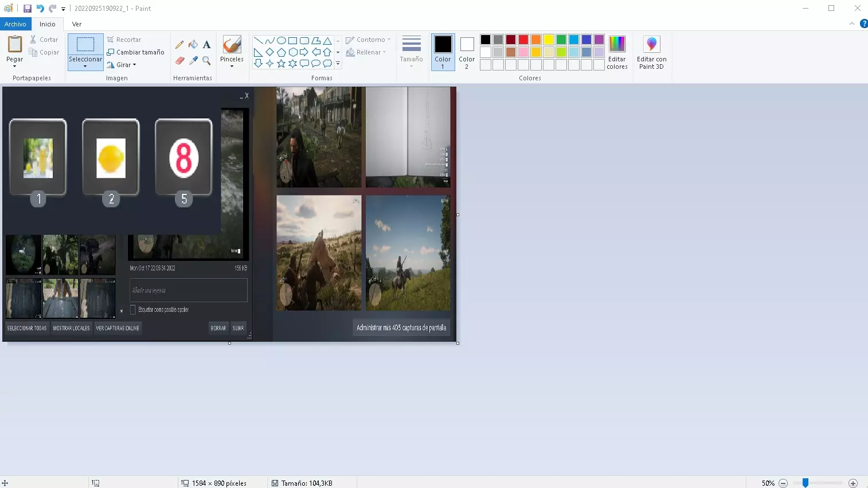This screenshot has height=488, width=868.
Task: Select the Eraser tool
Action: [x=179, y=60]
